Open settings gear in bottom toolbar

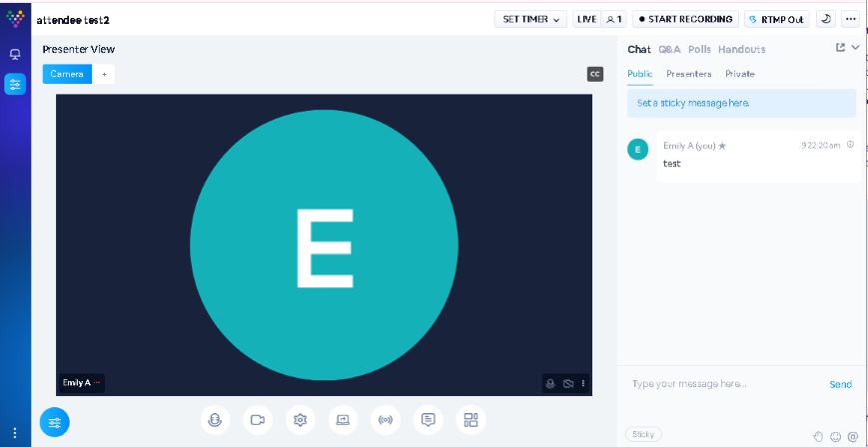coord(300,420)
